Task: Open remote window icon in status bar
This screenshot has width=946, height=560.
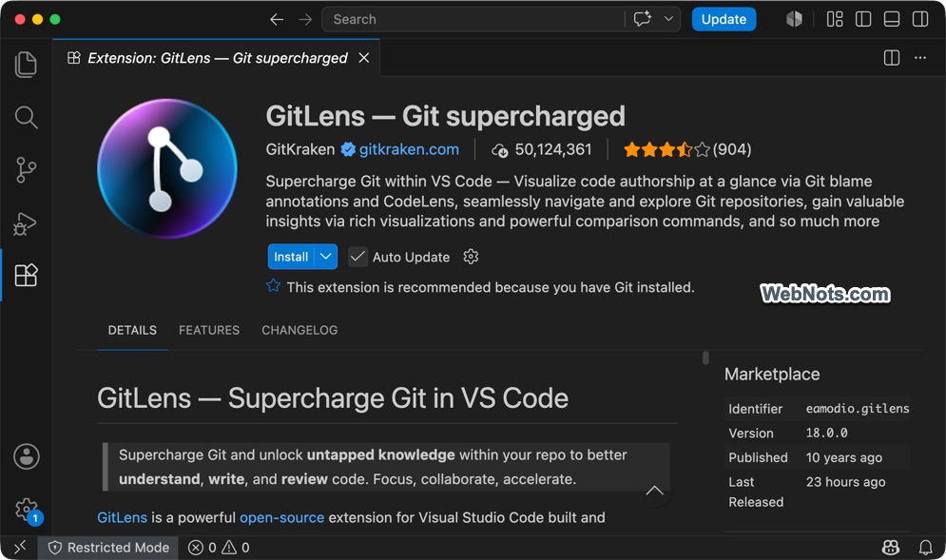Action: [20, 548]
